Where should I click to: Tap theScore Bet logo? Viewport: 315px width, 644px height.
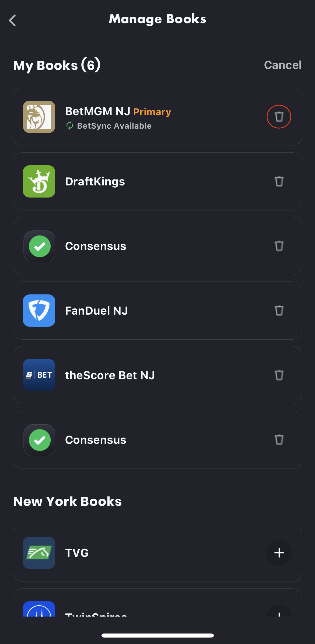coord(39,375)
